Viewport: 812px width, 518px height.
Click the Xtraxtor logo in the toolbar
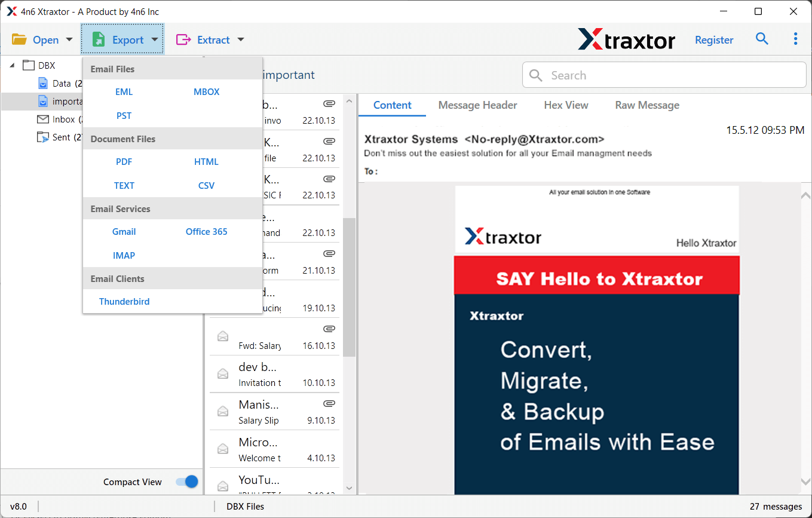point(626,39)
